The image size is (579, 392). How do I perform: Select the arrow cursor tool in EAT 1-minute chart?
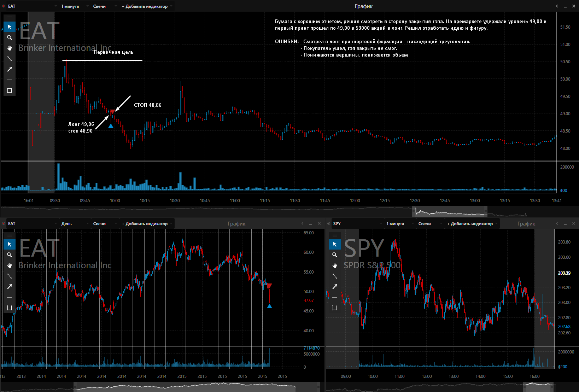click(x=10, y=27)
